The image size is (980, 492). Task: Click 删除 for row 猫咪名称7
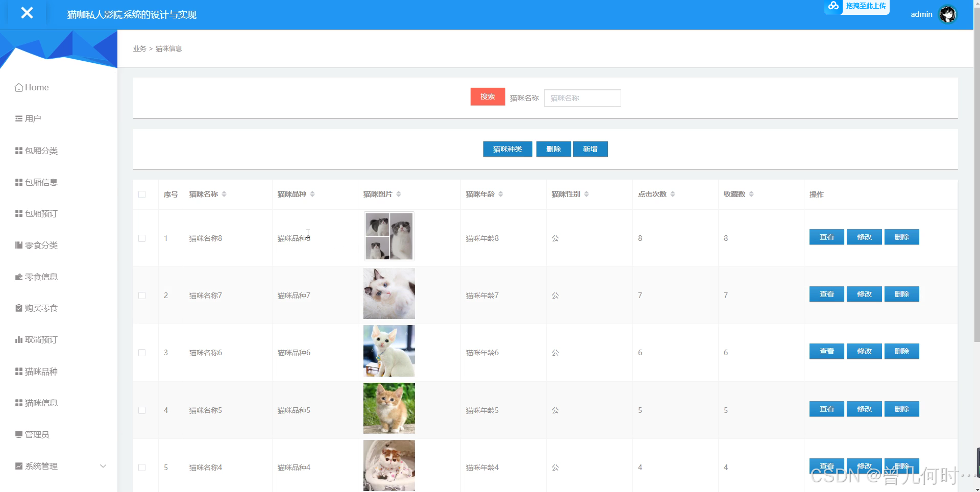click(902, 294)
